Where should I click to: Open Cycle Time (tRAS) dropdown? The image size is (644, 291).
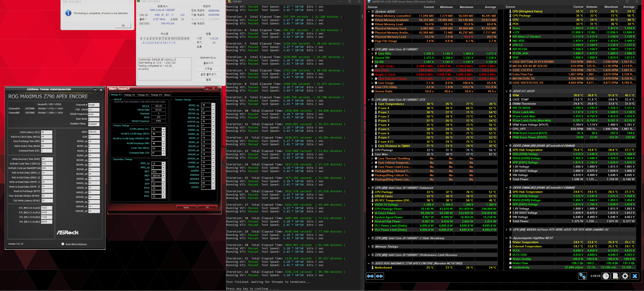click(163, 148)
